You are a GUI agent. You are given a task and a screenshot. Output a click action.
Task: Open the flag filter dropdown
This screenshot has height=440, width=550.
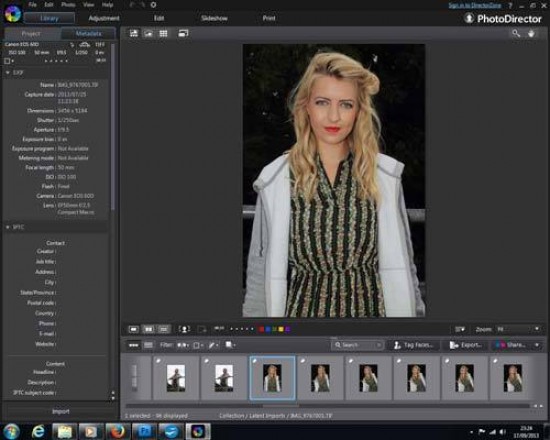pyautogui.click(x=183, y=345)
